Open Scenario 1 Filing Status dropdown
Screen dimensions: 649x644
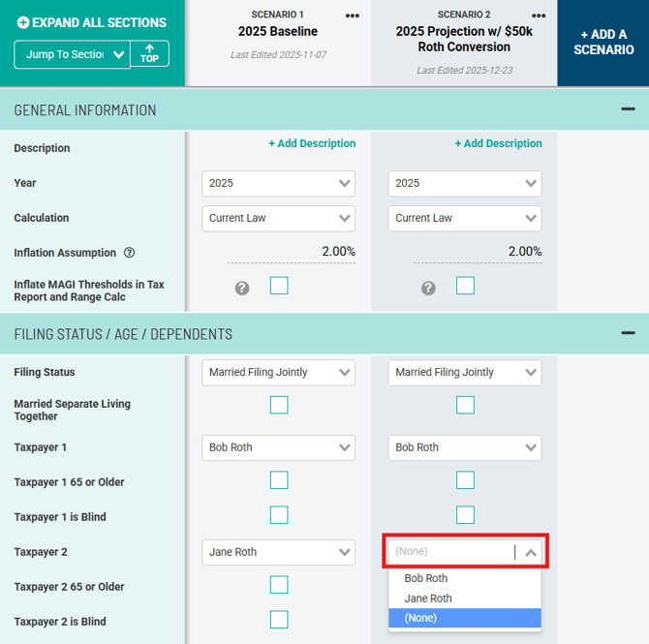(x=279, y=372)
